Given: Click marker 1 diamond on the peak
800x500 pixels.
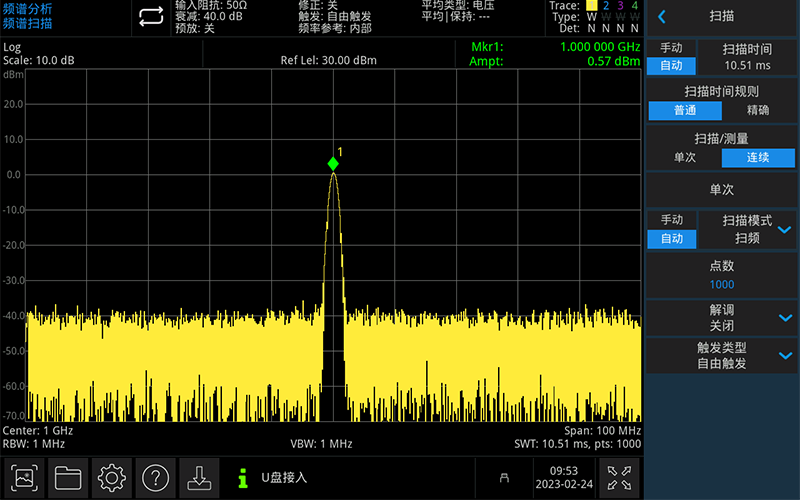Looking at the screenshot, I should pyautogui.click(x=333, y=164).
